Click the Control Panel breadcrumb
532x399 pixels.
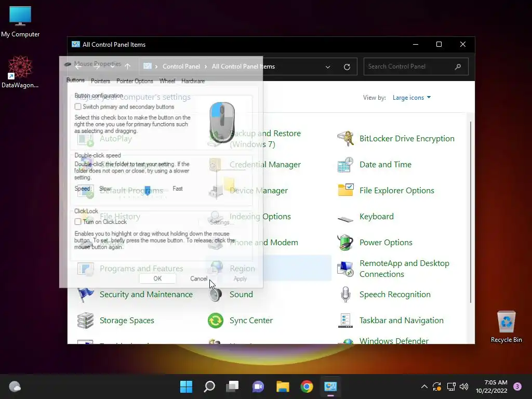pos(181,66)
